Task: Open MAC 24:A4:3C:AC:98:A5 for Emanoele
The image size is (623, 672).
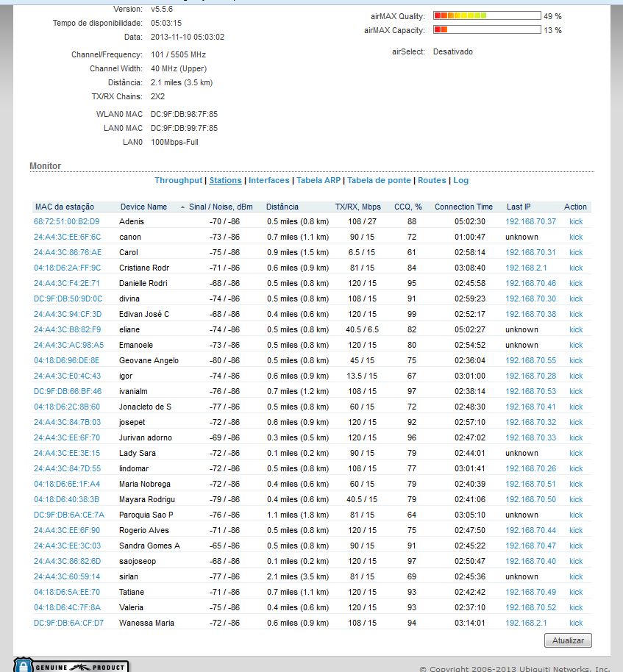Action: pyautogui.click(x=68, y=345)
